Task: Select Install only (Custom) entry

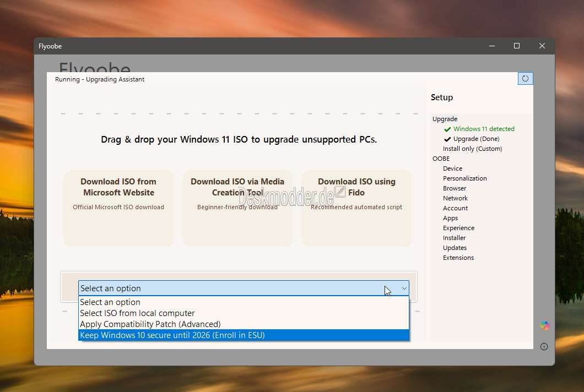Action: click(x=472, y=149)
